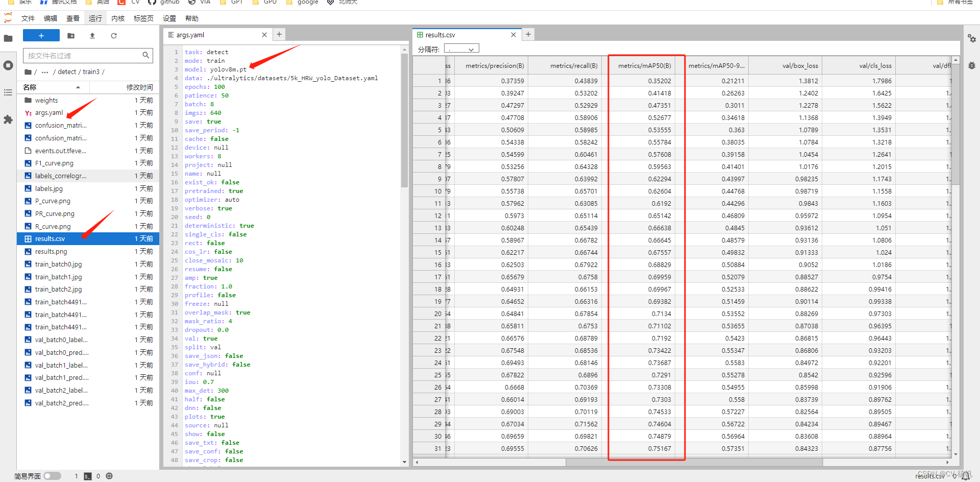
Task: Open the table of contents sidebar panel
Action: coord(8,92)
